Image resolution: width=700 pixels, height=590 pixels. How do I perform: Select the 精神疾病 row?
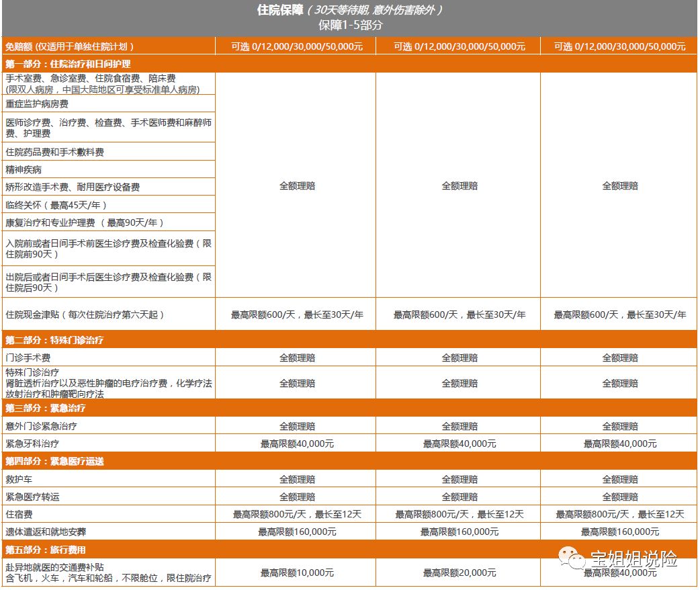pos(108,169)
